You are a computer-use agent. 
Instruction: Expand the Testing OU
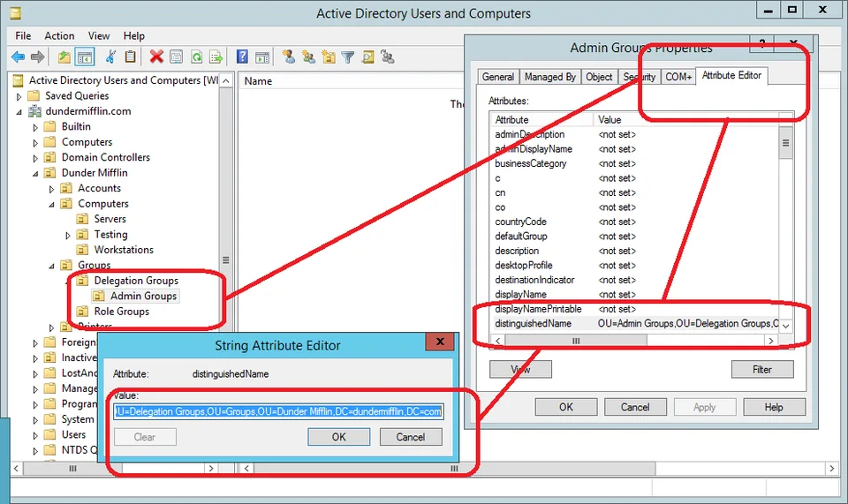click(68, 236)
